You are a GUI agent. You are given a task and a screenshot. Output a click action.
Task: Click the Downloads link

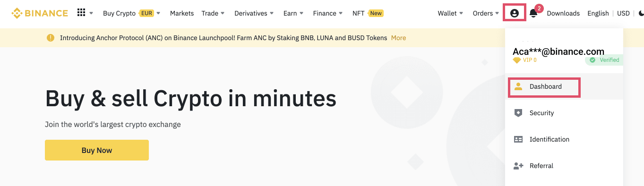click(563, 13)
